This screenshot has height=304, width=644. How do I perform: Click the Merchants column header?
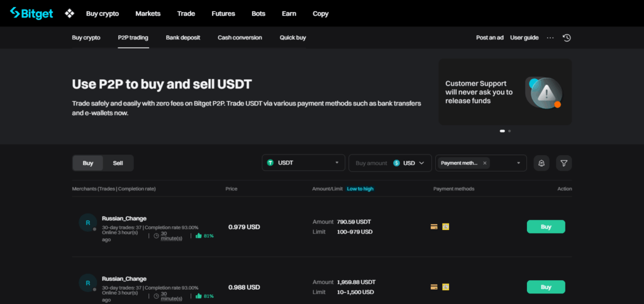coord(114,188)
